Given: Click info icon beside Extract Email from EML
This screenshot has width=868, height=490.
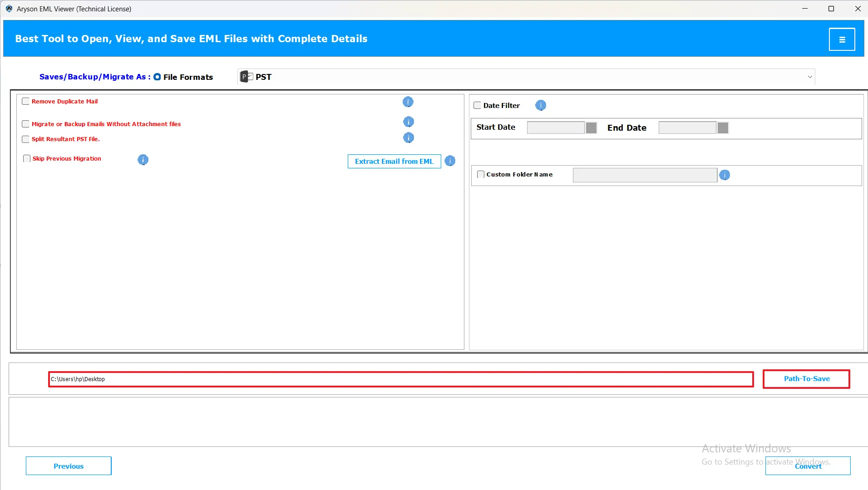Looking at the screenshot, I should [449, 161].
